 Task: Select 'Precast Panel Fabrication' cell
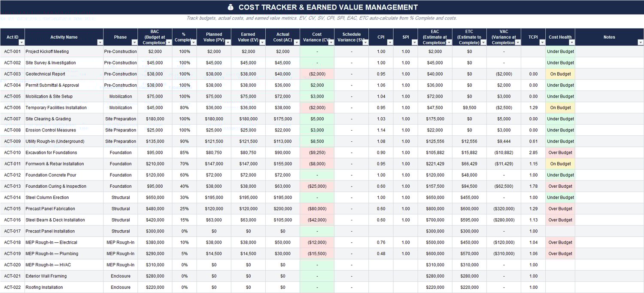[x=64, y=209]
